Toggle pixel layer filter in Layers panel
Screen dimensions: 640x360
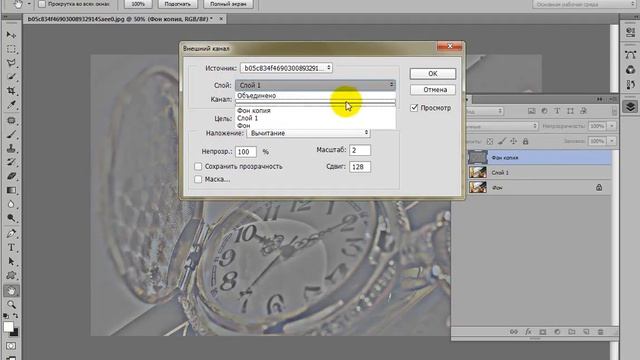pos(531,111)
